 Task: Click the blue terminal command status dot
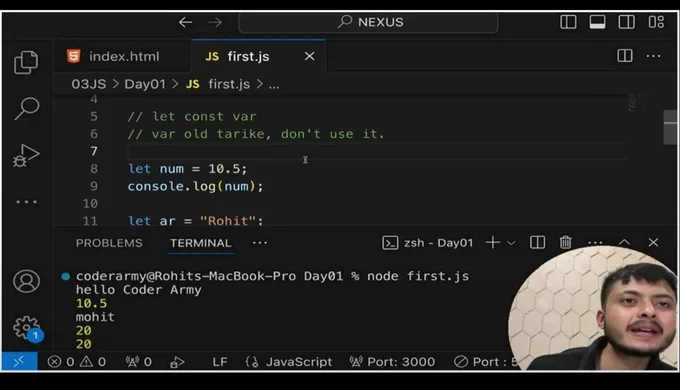(x=65, y=276)
